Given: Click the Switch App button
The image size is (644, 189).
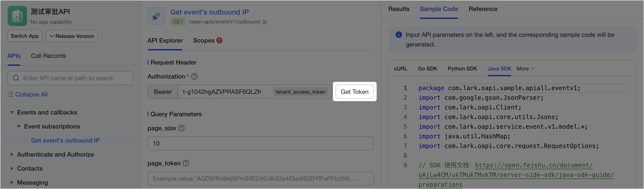Looking at the screenshot, I should click(x=25, y=36).
